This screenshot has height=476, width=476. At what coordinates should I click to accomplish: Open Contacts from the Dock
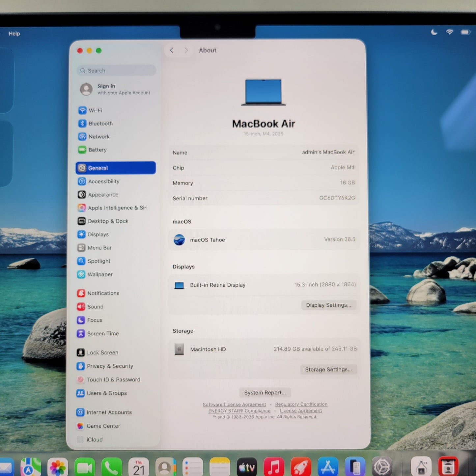[166, 467]
